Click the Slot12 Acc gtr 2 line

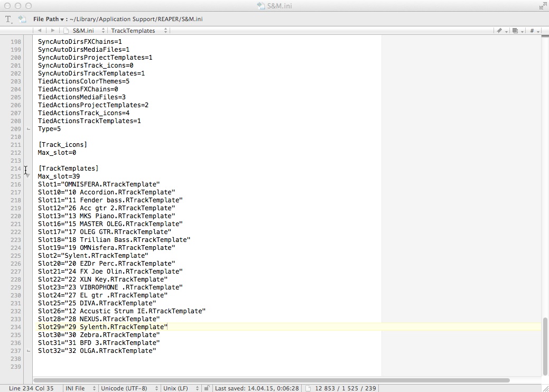[106, 208]
